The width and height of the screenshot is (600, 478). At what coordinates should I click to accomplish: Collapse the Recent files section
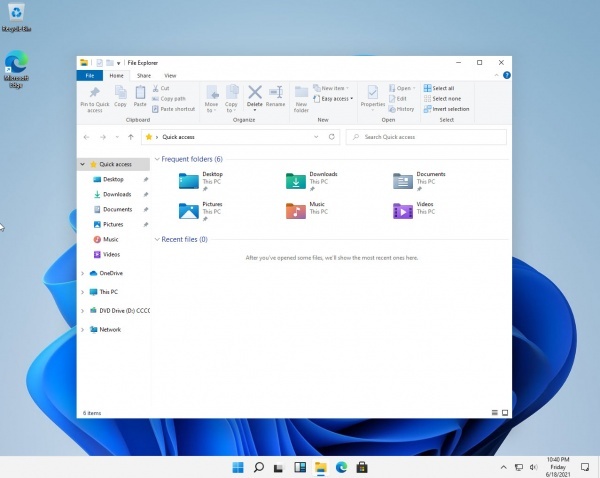[x=157, y=240]
